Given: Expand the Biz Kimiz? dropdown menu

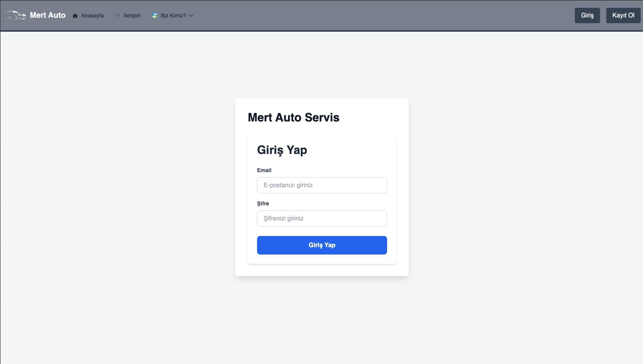Looking at the screenshot, I should click(173, 15).
